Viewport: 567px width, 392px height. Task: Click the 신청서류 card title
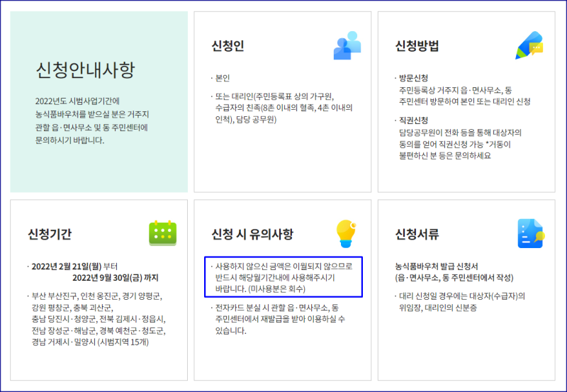417,234
